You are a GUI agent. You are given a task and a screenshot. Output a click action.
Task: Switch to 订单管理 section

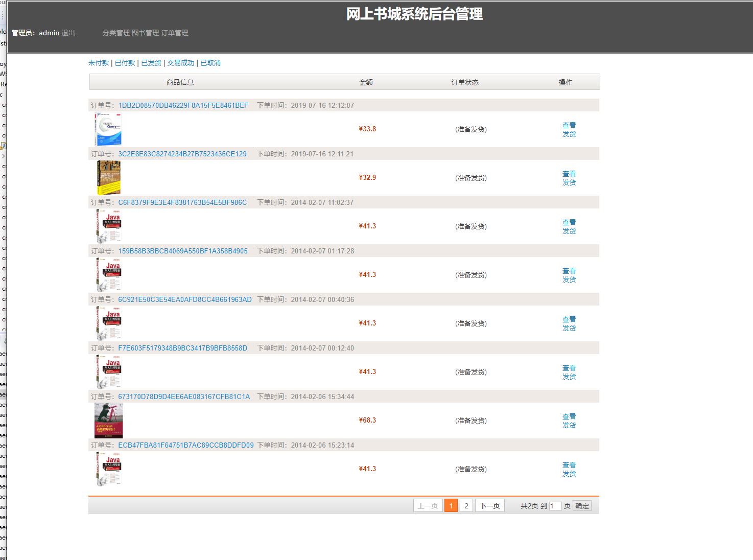pos(175,32)
